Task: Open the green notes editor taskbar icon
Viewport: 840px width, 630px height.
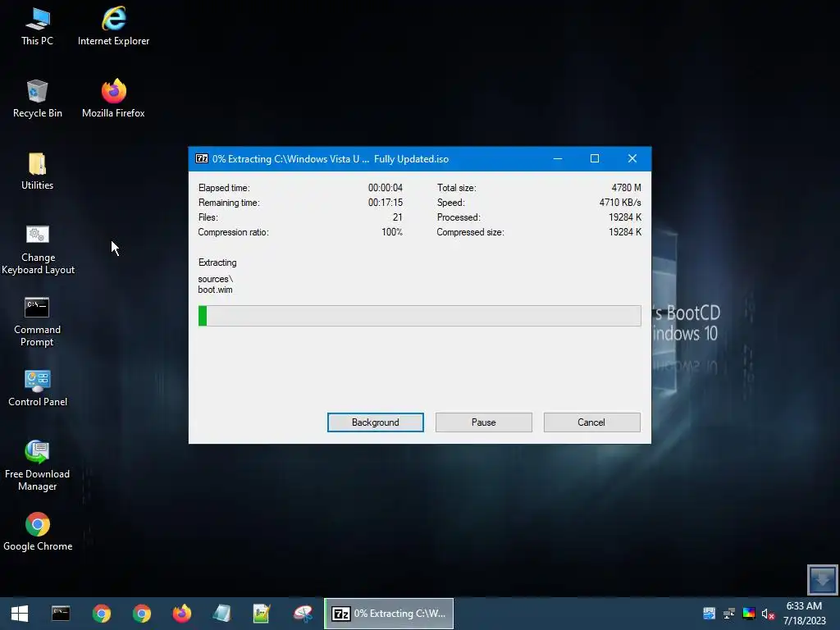Action: tap(262, 614)
